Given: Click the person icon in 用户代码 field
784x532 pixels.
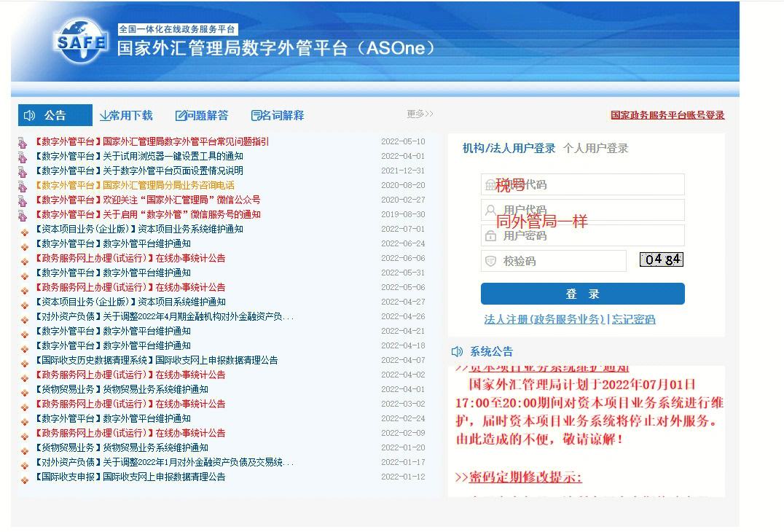Looking at the screenshot, I should pos(491,210).
